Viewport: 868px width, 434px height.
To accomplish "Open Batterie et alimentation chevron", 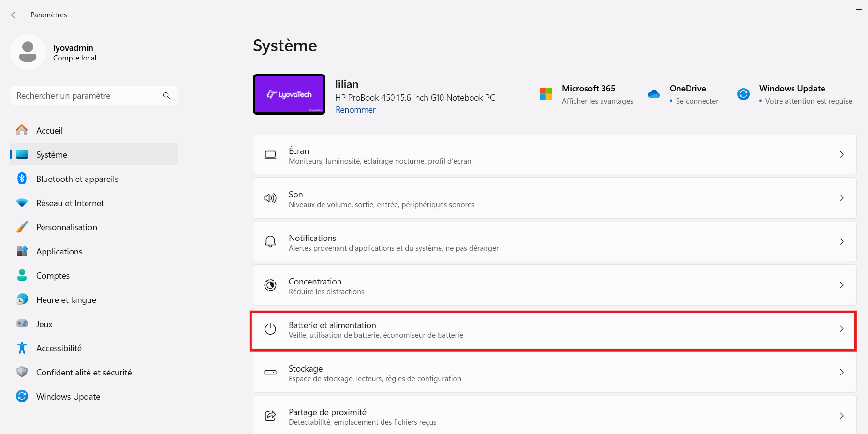I will pos(841,329).
